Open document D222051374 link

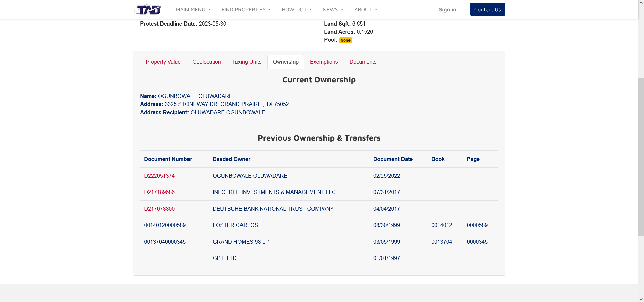[x=159, y=176]
